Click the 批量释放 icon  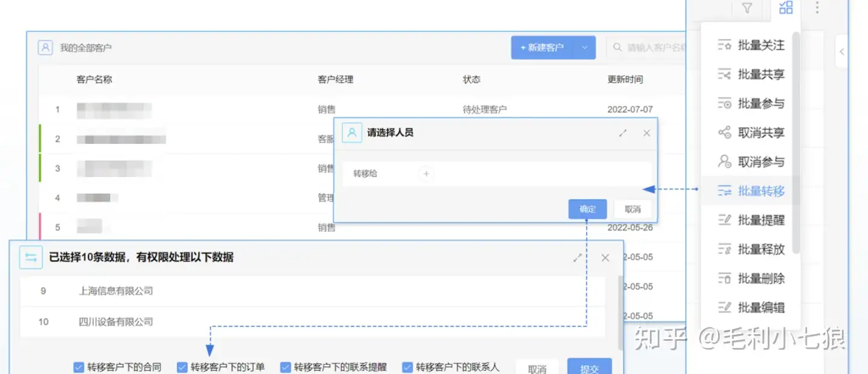click(x=725, y=249)
